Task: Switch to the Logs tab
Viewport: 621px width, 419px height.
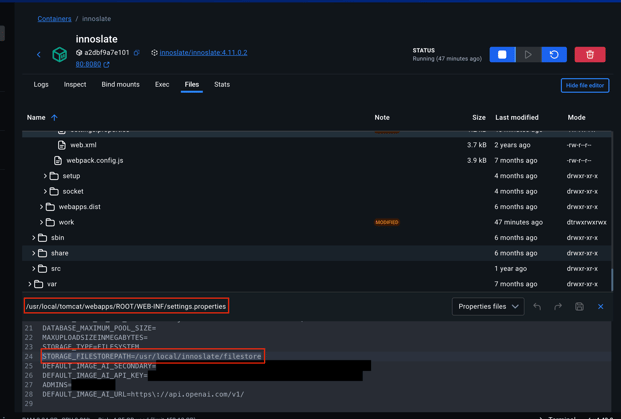Action: click(41, 85)
